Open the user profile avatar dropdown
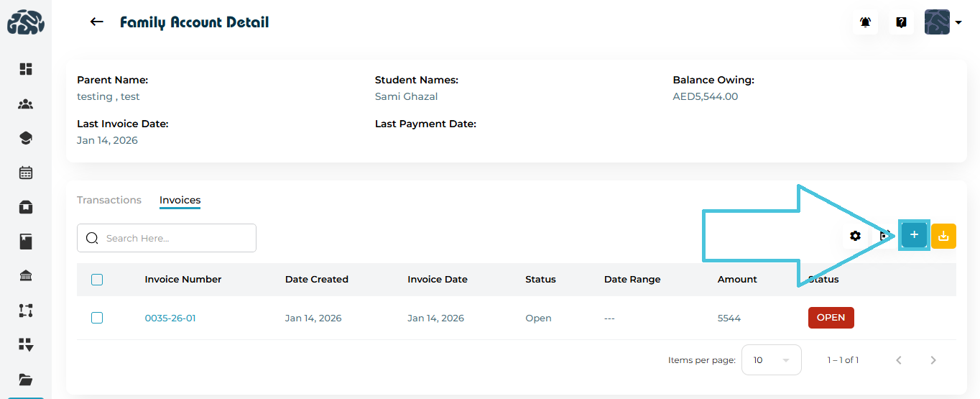 943,22
